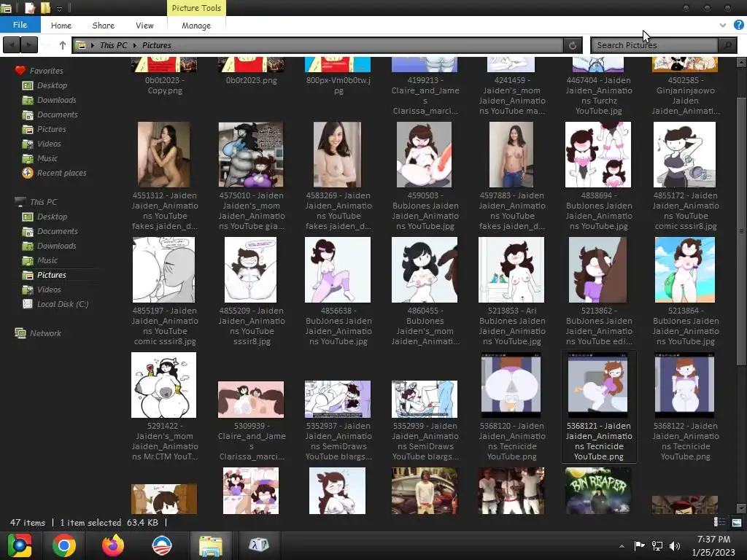Click the scrollbar up arrow of file list
The width and height of the screenshot is (747, 560).
[x=741, y=63]
